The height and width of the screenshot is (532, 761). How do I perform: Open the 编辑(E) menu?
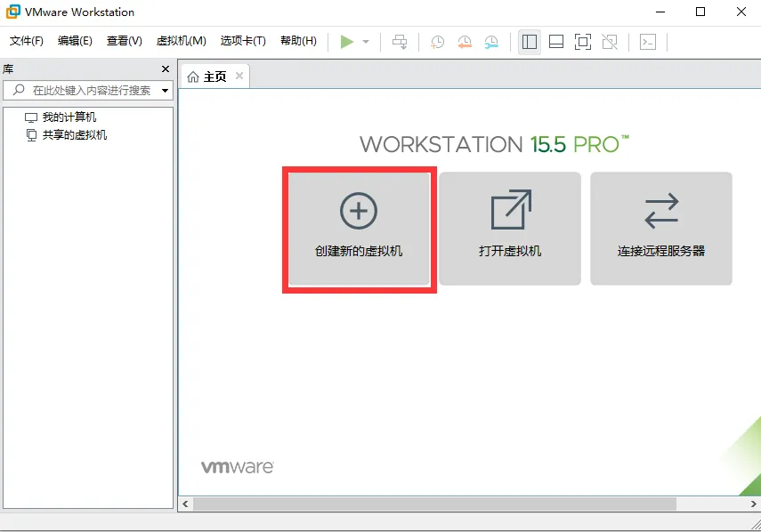(x=75, y=41)
